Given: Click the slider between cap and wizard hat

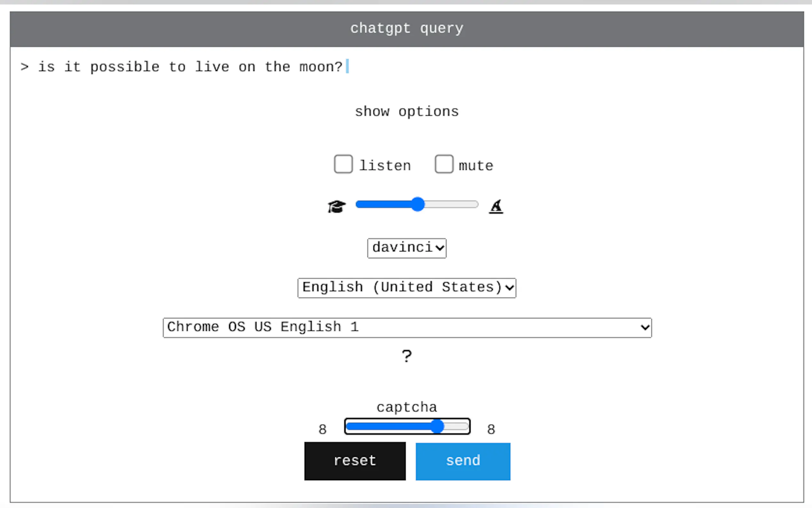Looking at the screenshot, I should (417, 204).
